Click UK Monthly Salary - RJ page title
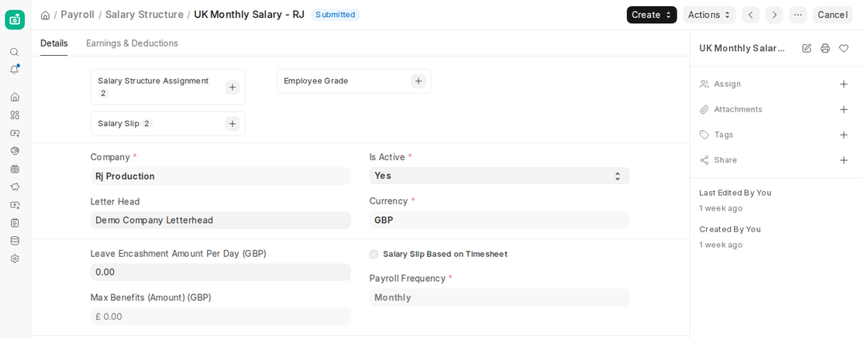Viewport: 868px width, 339px height. click(249, 15)
